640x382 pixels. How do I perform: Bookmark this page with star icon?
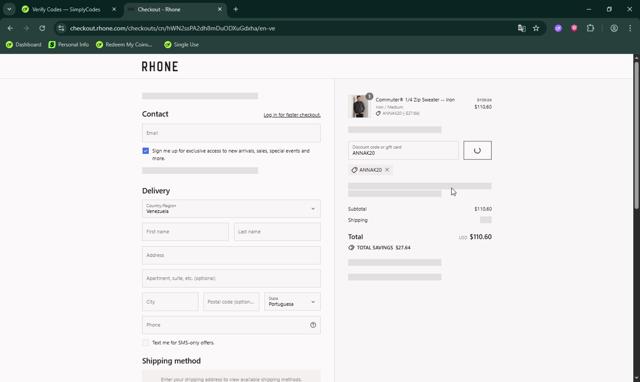536,28
